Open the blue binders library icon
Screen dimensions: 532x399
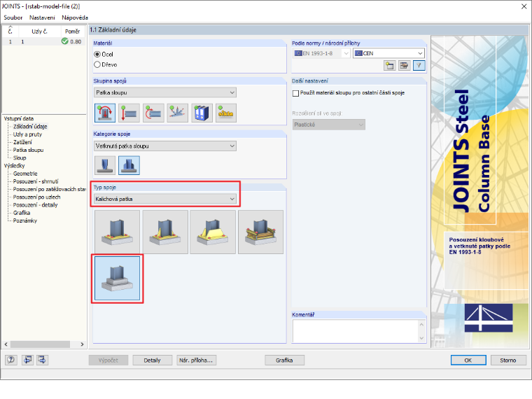[202, 113]
